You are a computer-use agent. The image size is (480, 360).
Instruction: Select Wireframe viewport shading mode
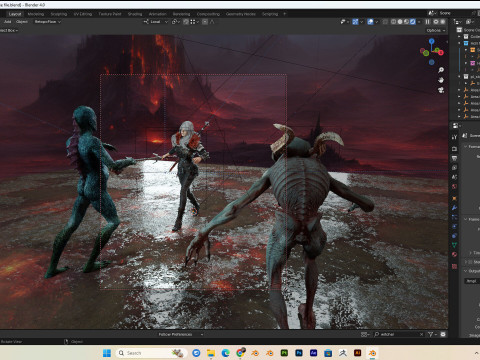[394, 22]
